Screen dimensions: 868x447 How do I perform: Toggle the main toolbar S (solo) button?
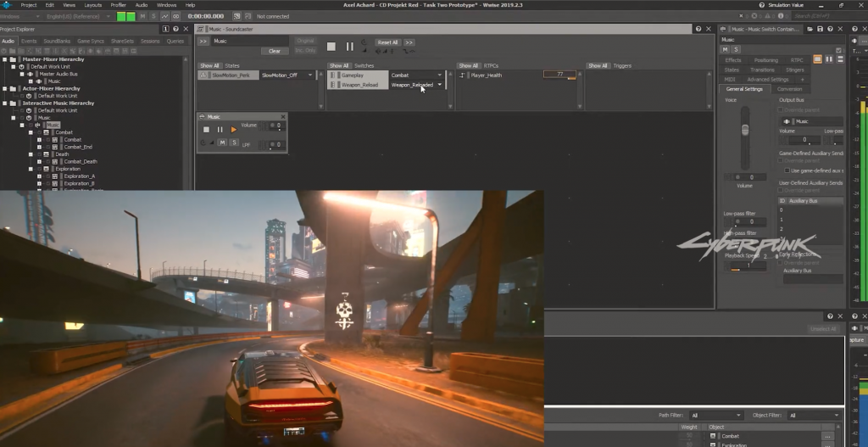pos(153,17)
